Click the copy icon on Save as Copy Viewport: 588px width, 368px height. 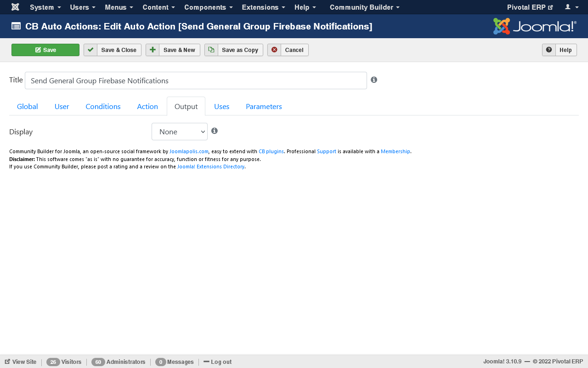click(x=211, y=50)
